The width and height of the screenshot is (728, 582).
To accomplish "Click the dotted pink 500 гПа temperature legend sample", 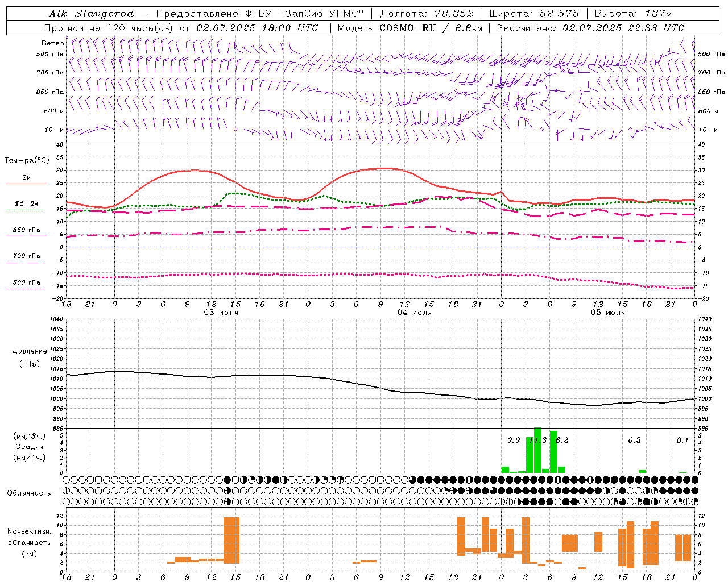I will pos(26,289).
